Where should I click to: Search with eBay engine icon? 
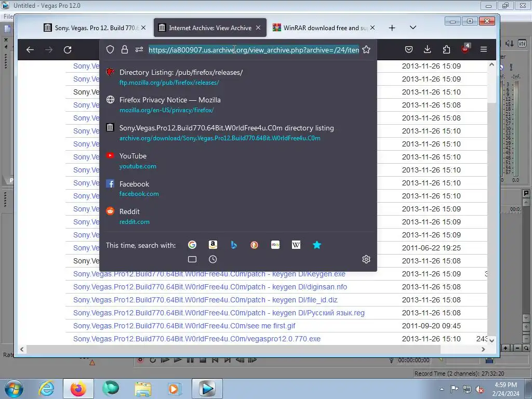pos(275,245)
